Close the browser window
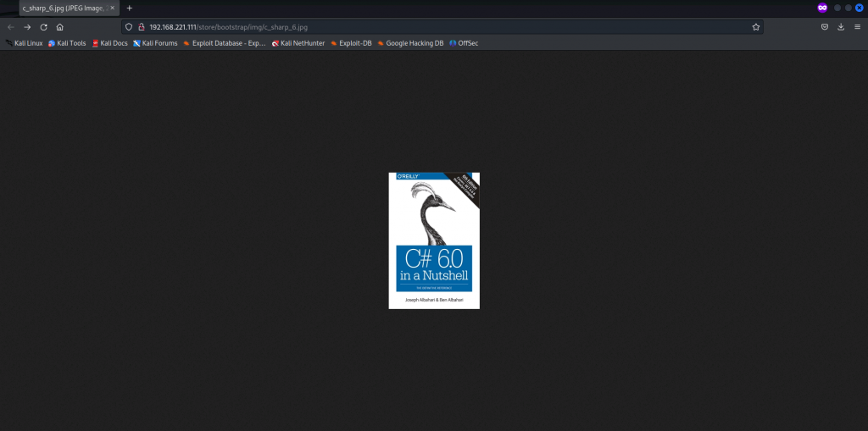Viewport: 868px width, 431px height. tap(860, 8)
